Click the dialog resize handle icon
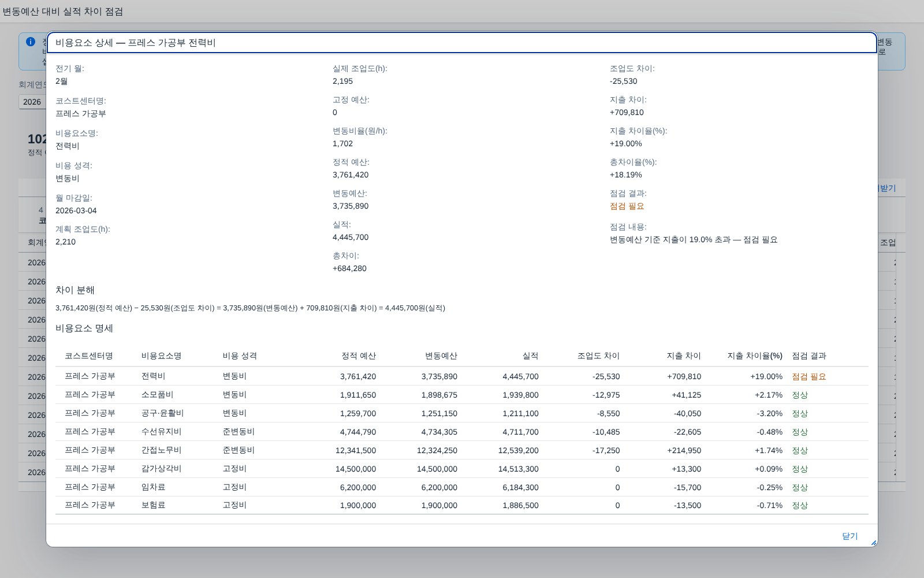Viewport: 924px width, 578px height. [873, 542]
